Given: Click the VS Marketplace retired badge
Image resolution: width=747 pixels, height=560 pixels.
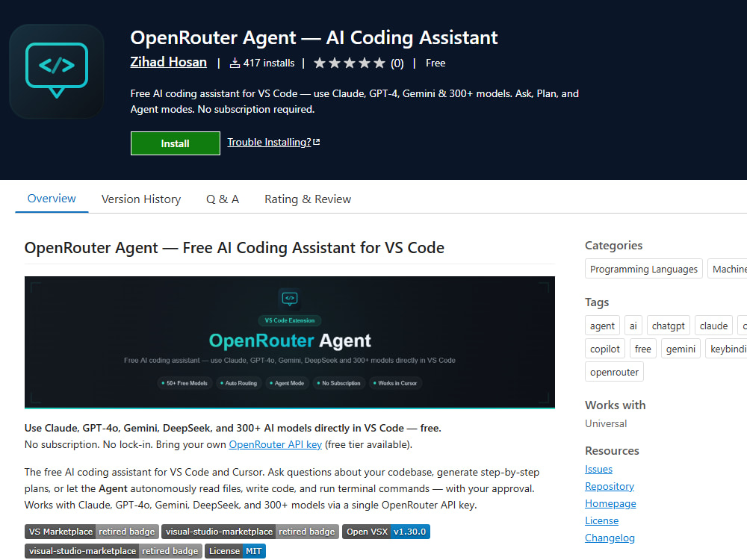Looking at the screenshot, I should (x=92, y=532).
